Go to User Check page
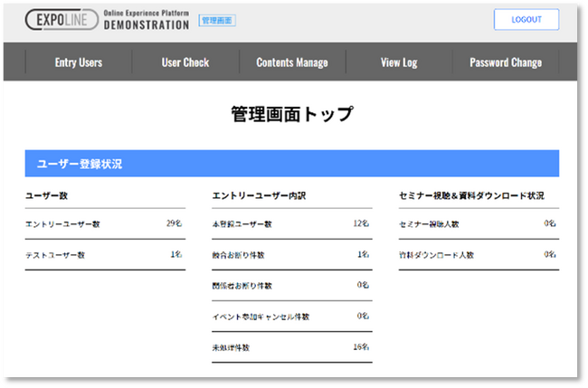The width and height of the screenshot is (588, 388). click(185, 62)
